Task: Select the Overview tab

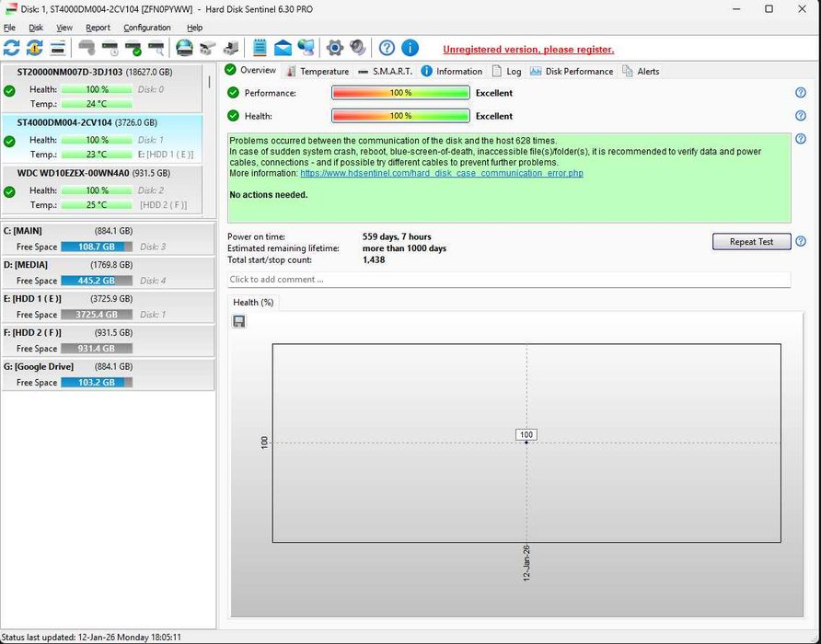Action: [x=250, y=70]
